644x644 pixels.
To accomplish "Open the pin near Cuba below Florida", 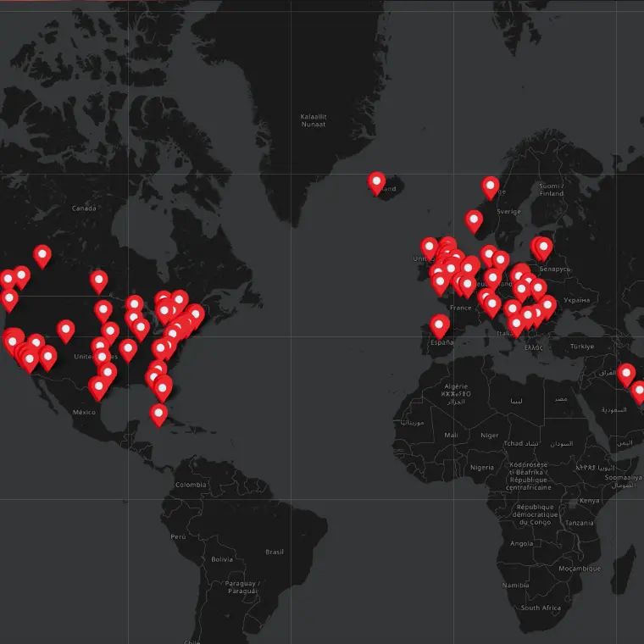I will pyautogui.click(x=158, y=414).
